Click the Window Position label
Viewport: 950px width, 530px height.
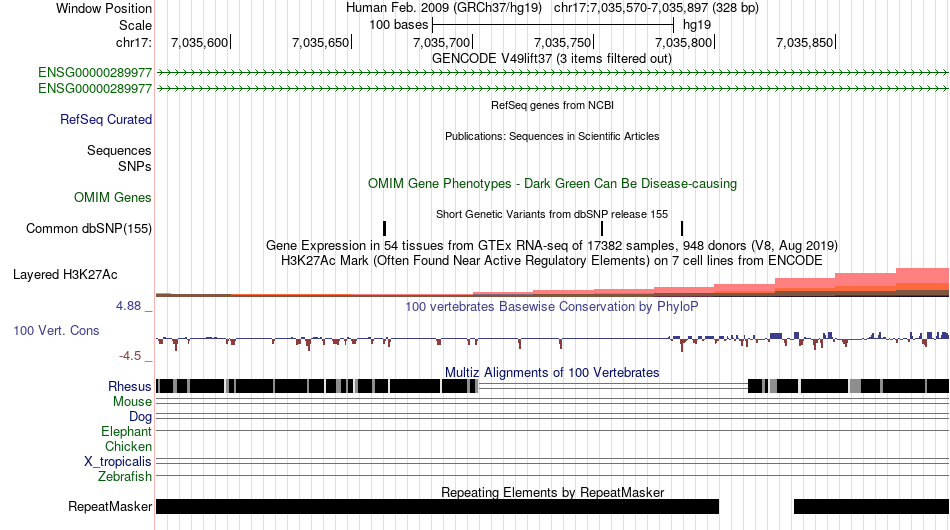coord(104,8)
